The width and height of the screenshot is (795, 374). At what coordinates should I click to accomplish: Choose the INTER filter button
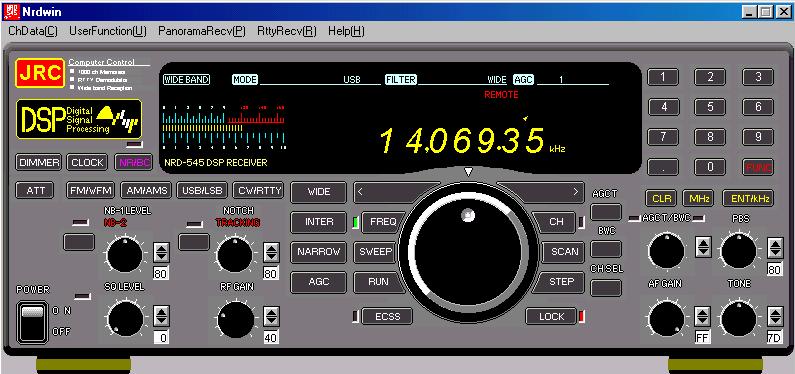pyautogui.click(x=319, y=222)
